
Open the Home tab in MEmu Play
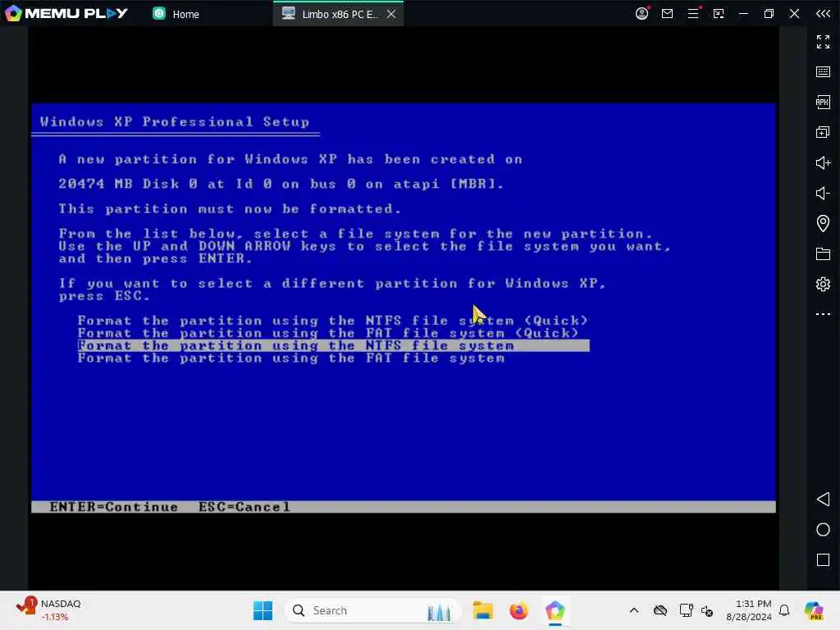[176, 14]
